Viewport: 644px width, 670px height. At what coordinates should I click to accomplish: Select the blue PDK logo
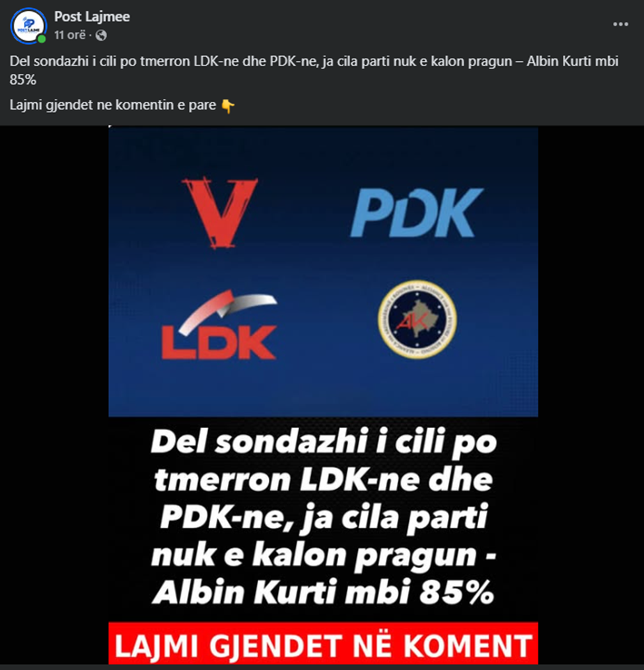(416, 213)
